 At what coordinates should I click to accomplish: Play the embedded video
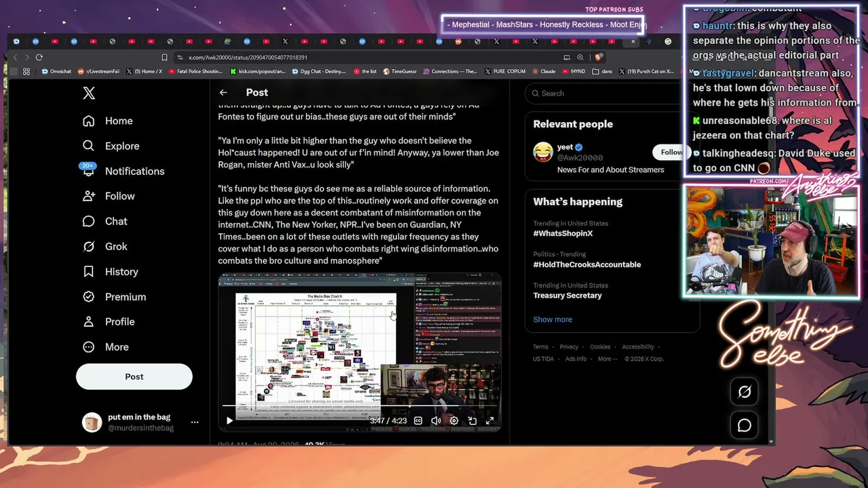point(229,420)
